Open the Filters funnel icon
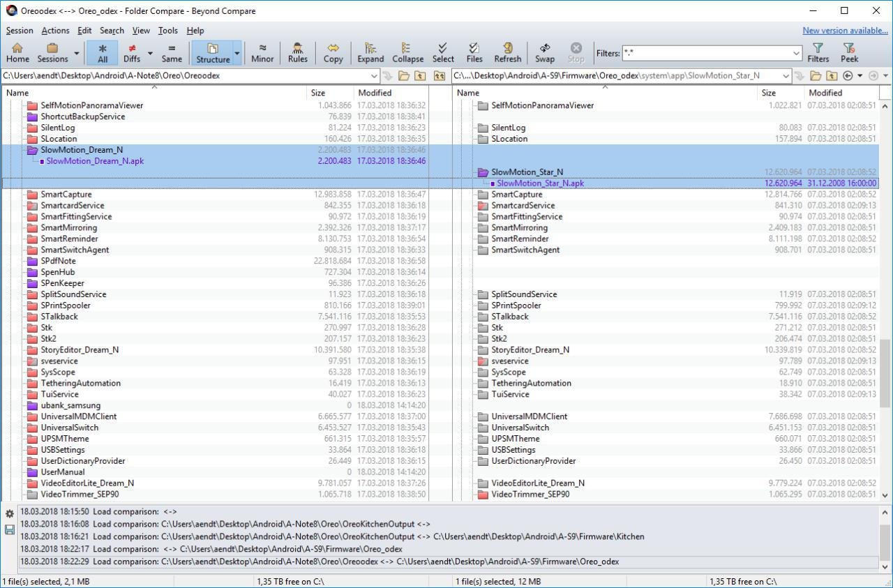Screen dimensions: 893x588 click(x=818, y=53)
